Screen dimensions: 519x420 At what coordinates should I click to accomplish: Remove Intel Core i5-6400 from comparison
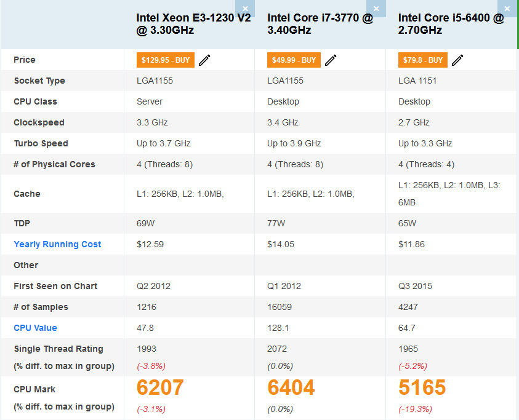(507, 9)
